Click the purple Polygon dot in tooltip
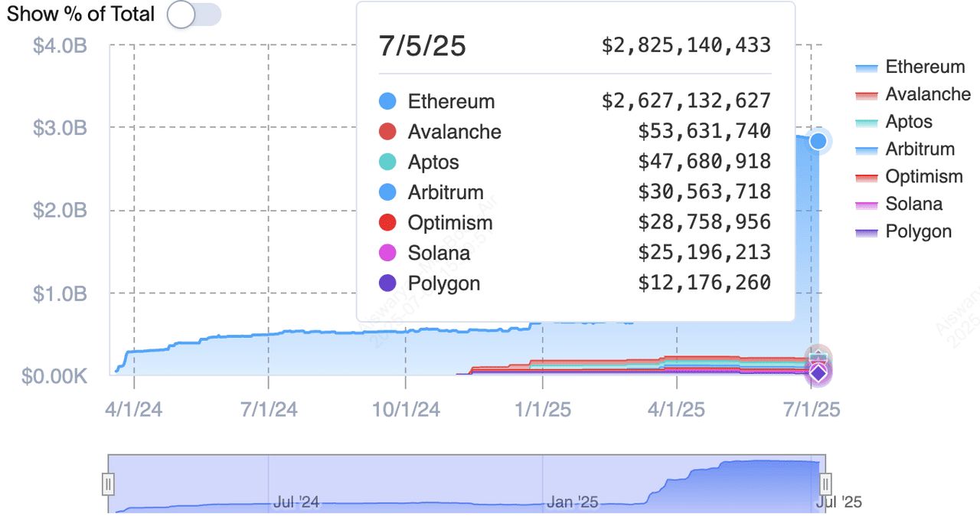 (x=387, y=283)
